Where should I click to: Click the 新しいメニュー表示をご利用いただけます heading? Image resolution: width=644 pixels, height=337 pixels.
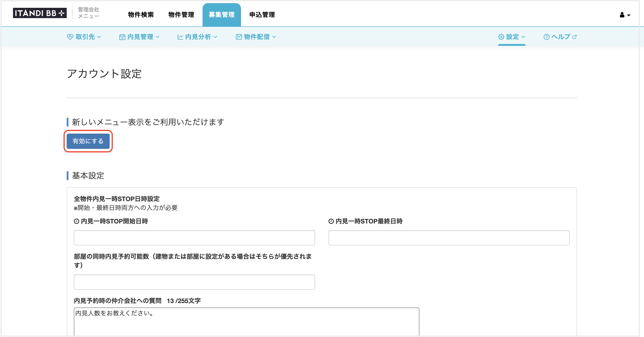pos(148,122)
